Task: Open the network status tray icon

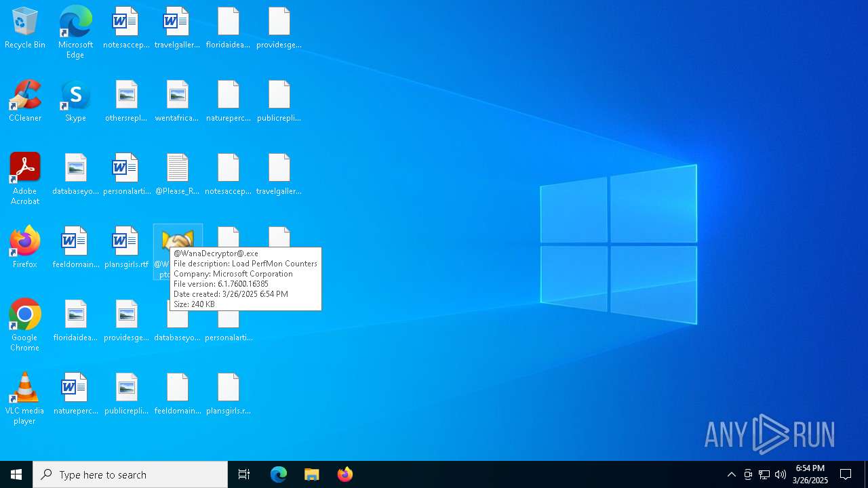Action: coord(764,474)
